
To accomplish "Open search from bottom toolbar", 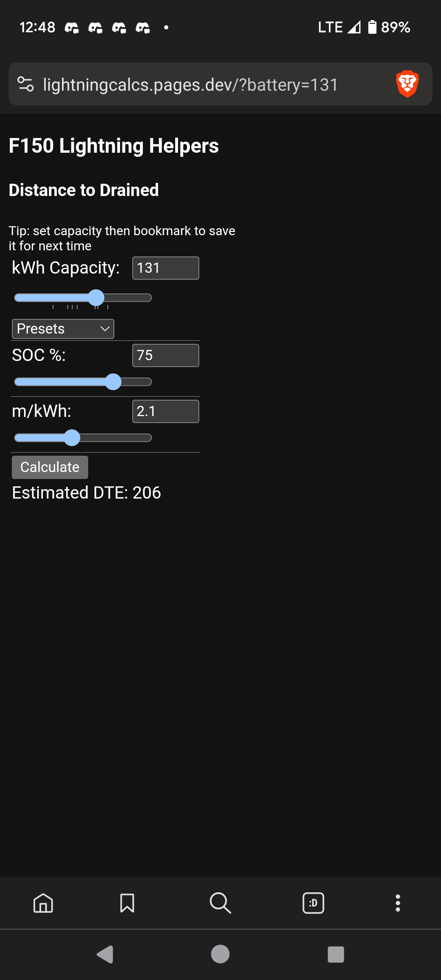I will [x=220, y=903].
